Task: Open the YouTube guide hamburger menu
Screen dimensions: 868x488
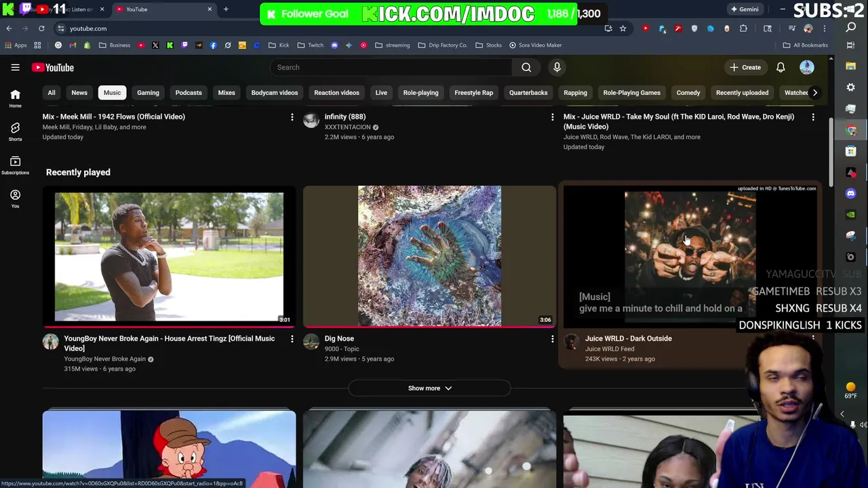Action: click(x=15, y=67)
